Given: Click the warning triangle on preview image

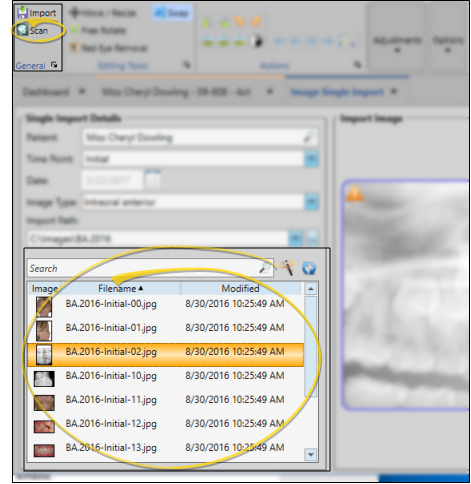Looking at the screenshot, I should click(355, 194).
